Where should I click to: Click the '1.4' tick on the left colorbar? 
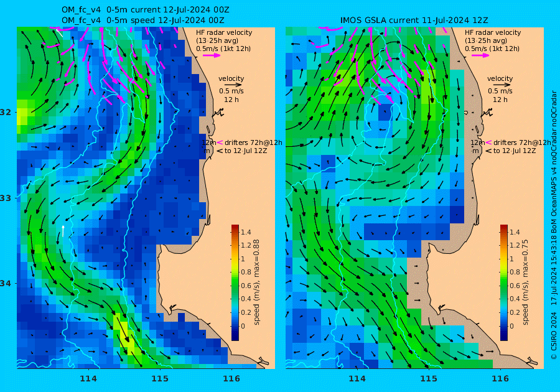pyautogui.click(x=246, y=233)
